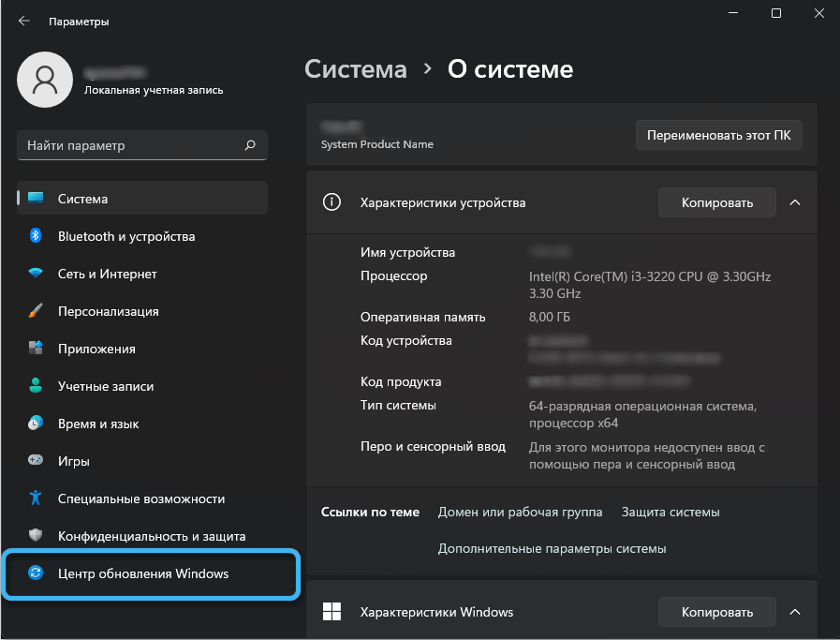The height and width of the screenshot is (640, 840).
Task: Open Центр обновления Windows
Action: (142, 573)
